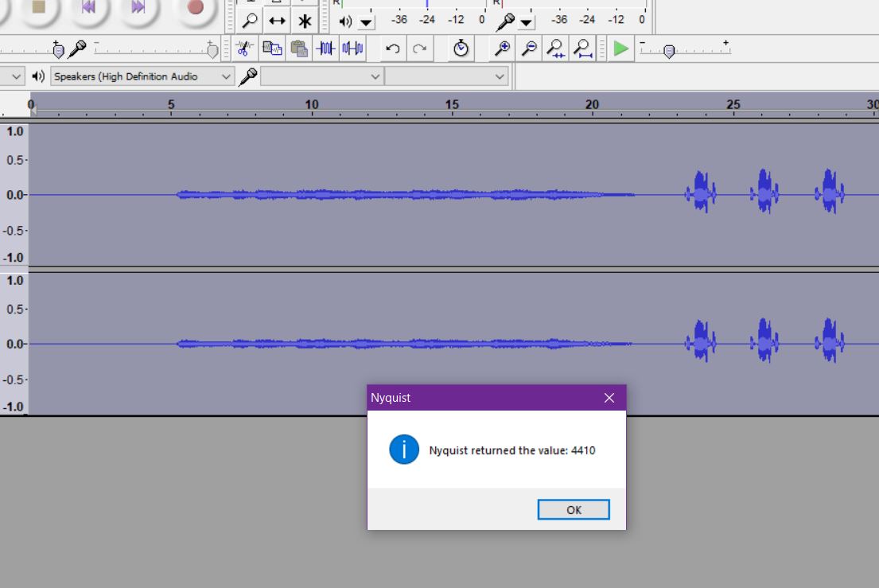Click the Zoom In magnifier

(x=502, y=49)
